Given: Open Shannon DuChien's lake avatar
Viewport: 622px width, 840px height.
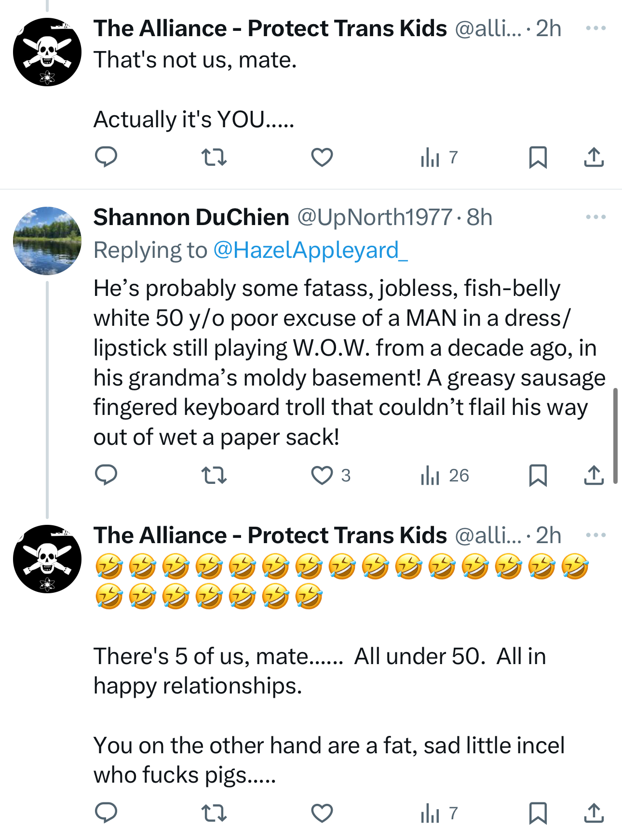Looking at the screenshot, I should 47,241.
